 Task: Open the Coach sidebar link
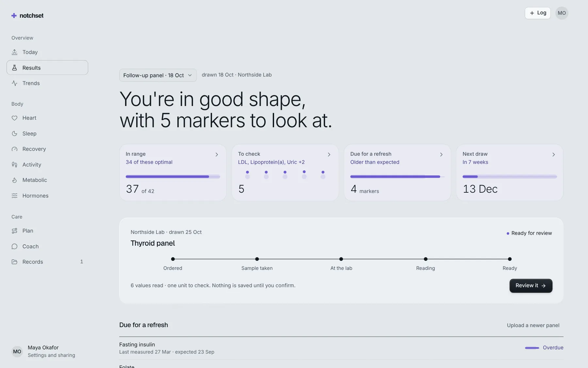(x=47, y=246)
